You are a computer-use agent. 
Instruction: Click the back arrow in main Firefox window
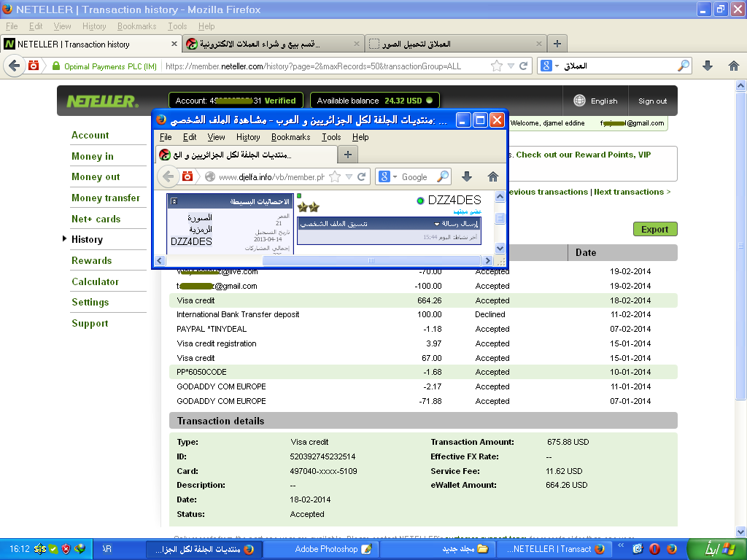tap(15, 65)
